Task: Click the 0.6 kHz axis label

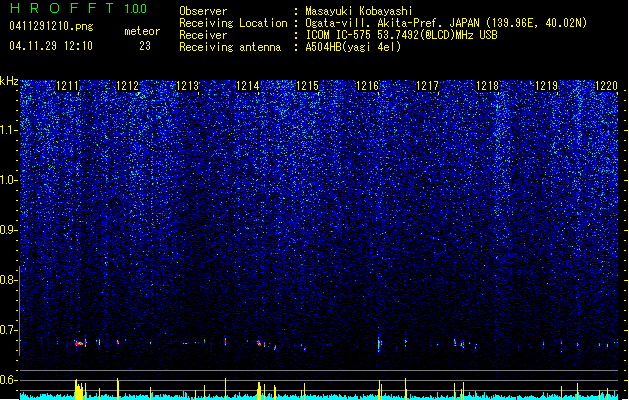Action: click(x=9, y=380)
